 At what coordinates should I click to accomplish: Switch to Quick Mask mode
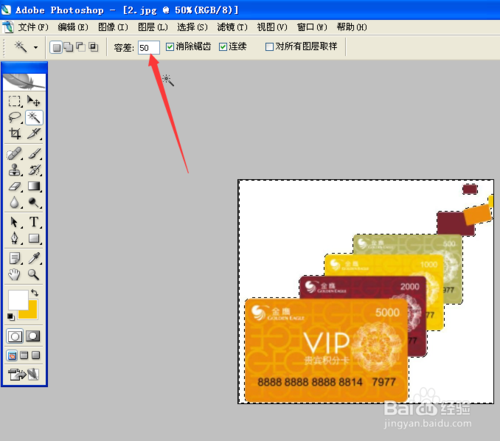tap(33, 336)
